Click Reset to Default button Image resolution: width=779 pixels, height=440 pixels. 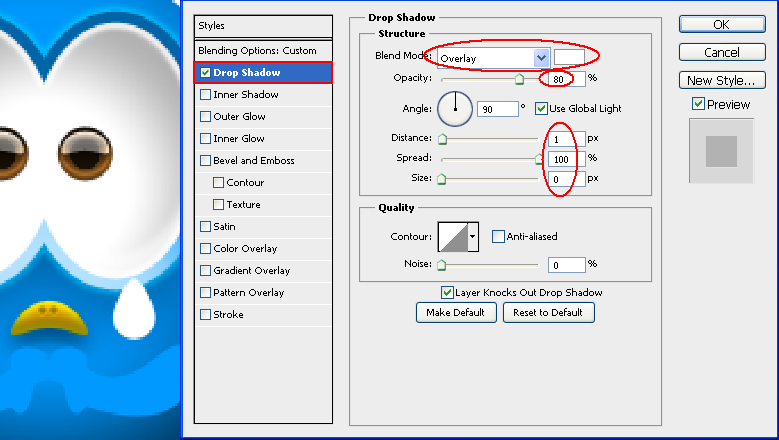(548, 312)
